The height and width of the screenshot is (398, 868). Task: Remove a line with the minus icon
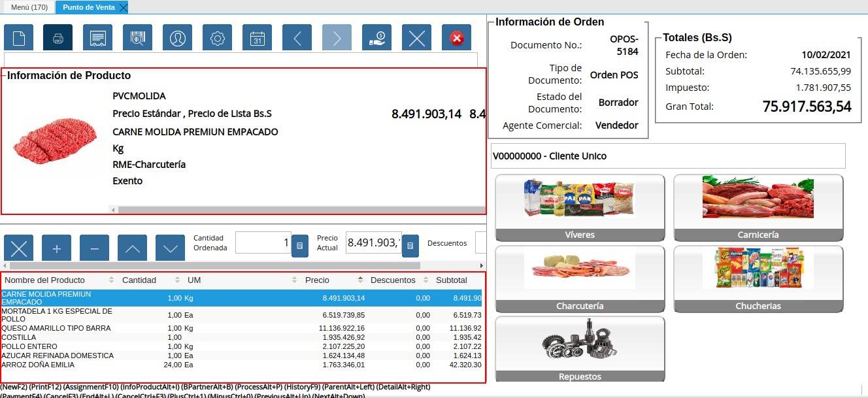coord(94,248)
